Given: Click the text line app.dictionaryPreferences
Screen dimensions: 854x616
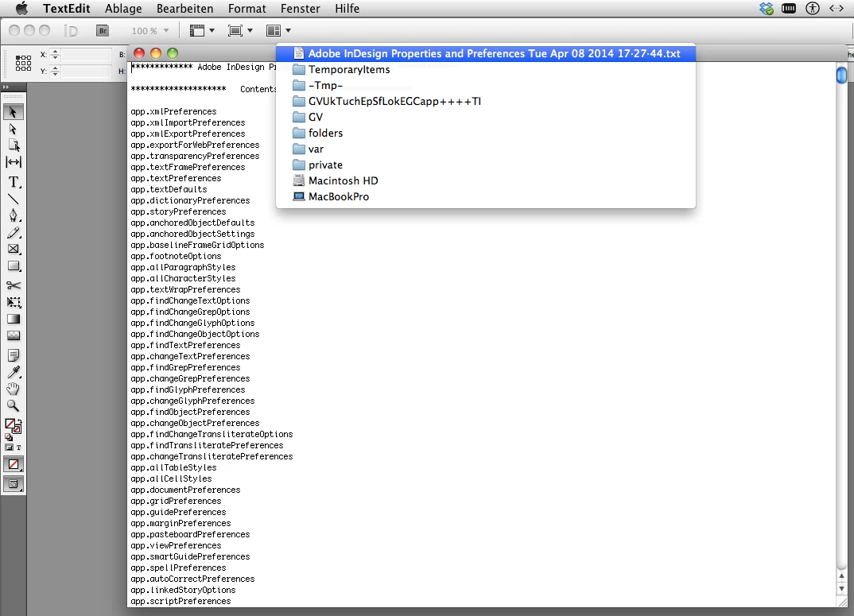Looking at the screenshot, I should point(190,200).
